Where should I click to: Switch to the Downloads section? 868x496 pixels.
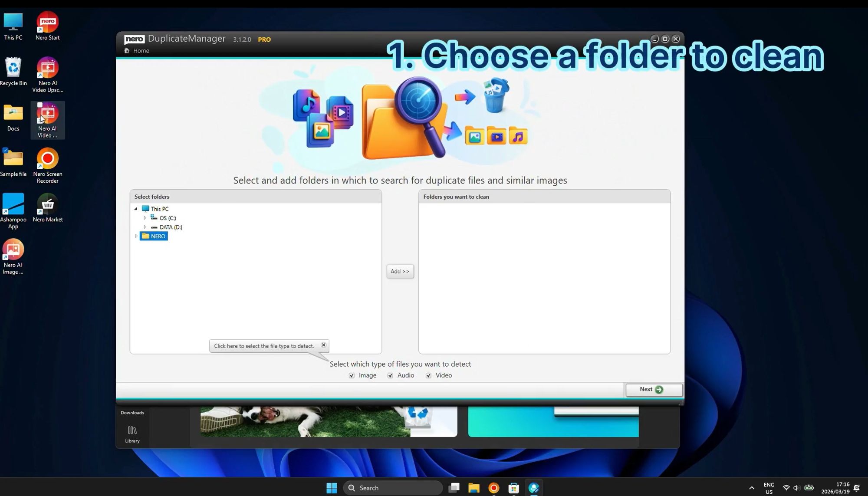(132, 413)
